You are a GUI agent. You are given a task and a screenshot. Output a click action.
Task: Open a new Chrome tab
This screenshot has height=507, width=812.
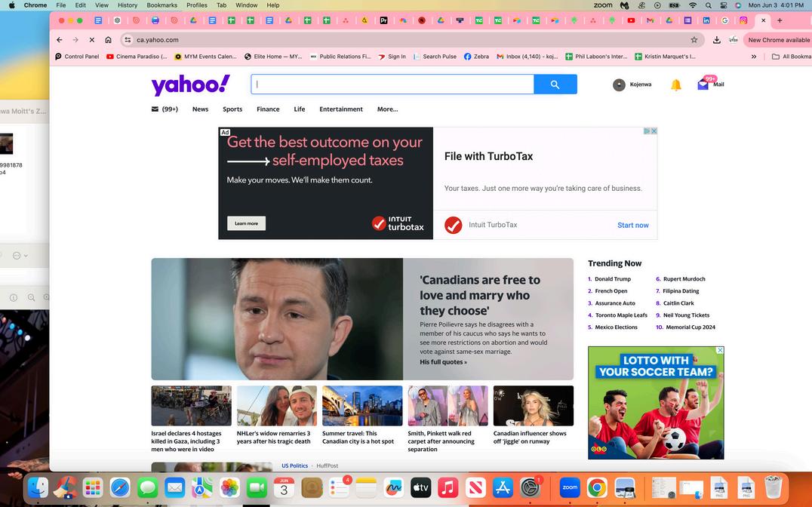click(780, 20)
